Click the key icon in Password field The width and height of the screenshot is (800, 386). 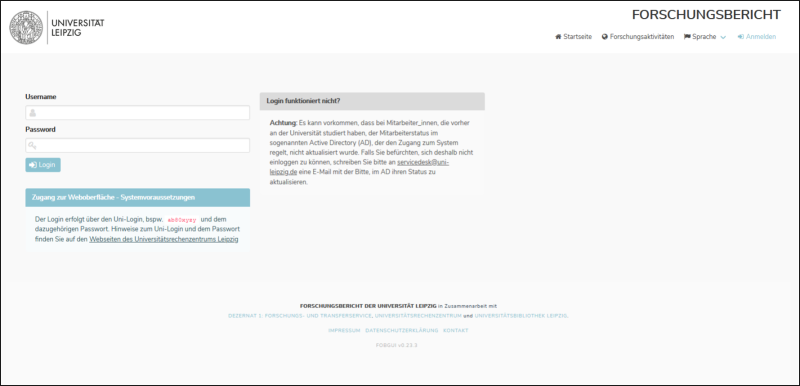(33, 146)
